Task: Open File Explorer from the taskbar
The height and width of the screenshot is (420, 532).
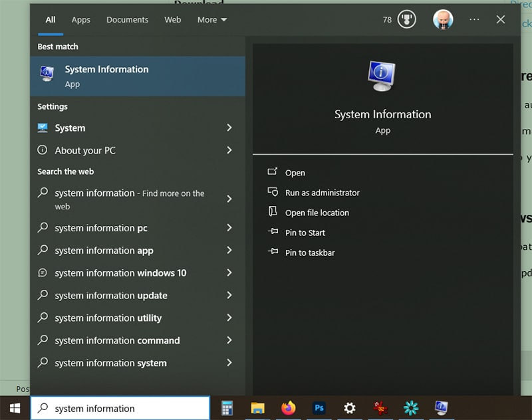Action: click(258, 408)
